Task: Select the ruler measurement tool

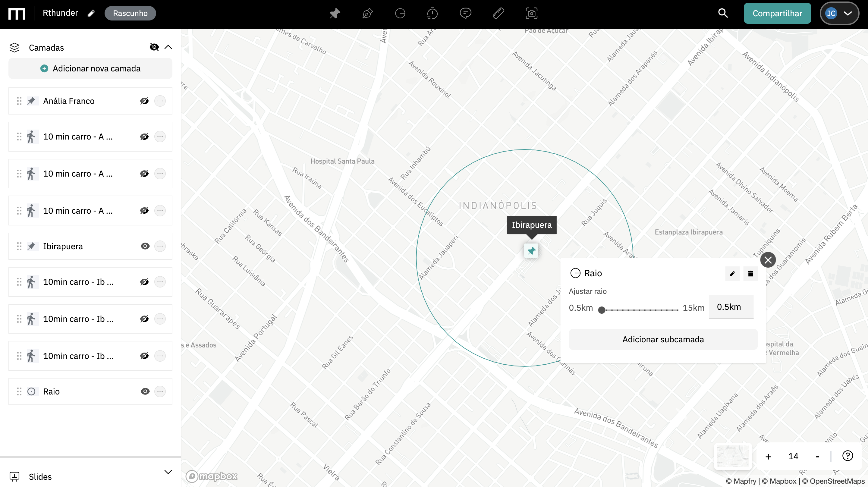Action: [x=498, y=14]
